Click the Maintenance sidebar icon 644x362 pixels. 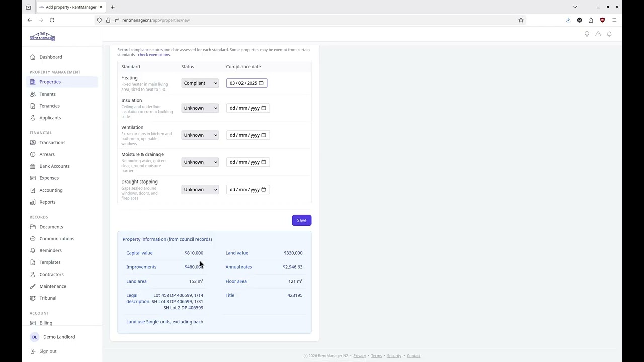tap(33, 286)
